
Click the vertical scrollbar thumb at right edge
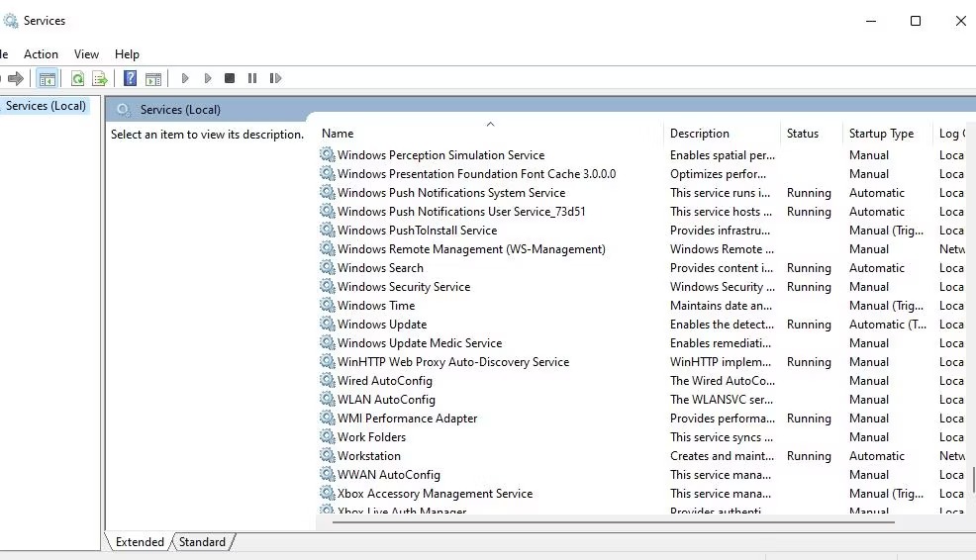[x=973, y=479]
